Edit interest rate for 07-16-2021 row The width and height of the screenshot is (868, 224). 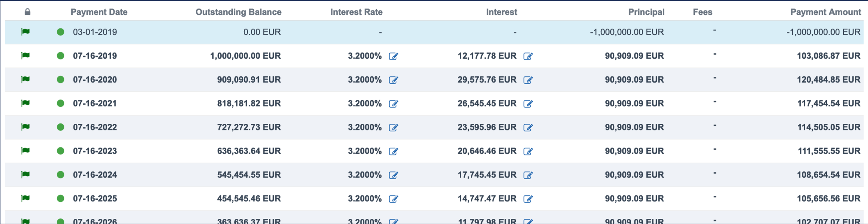pyautogui.click(x=393, y=104)
